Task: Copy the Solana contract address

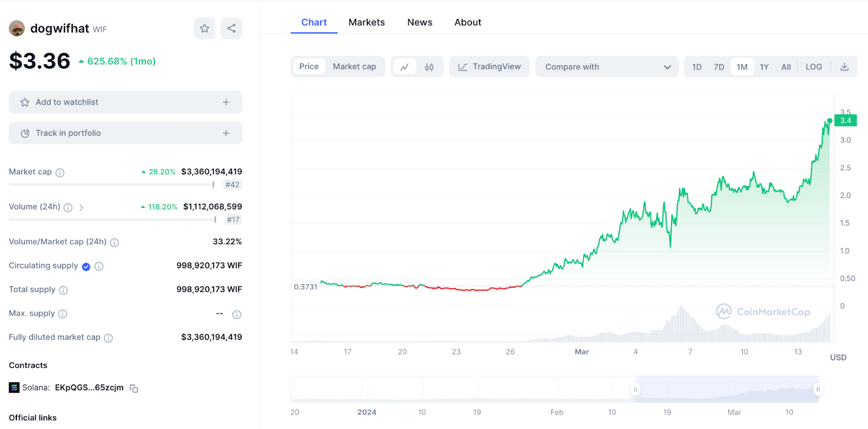Action: [x=134, y=388]
